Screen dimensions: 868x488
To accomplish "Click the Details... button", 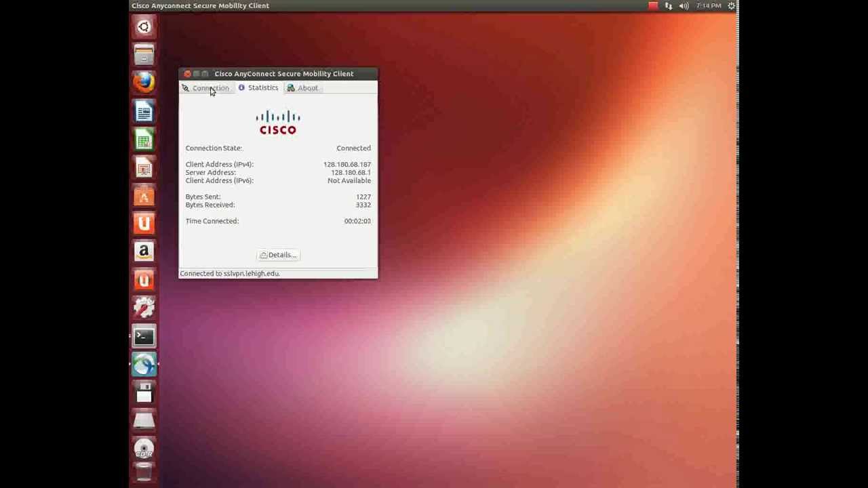I will coord(278,255).
